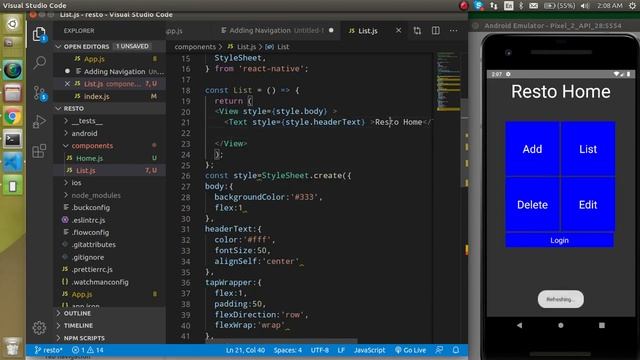Open Chrome from the Ubuntu dock
Screen dimensions: 640x360
click(13, 117)
